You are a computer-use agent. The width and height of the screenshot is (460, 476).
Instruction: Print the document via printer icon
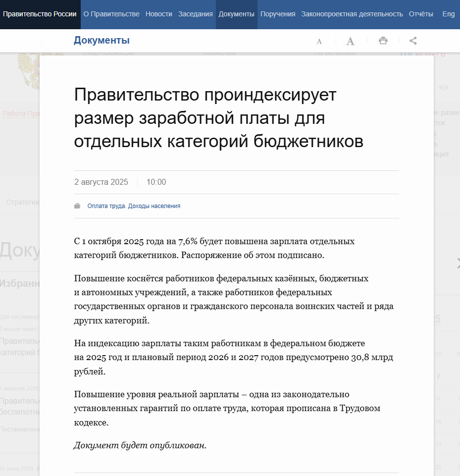(383, 41)
